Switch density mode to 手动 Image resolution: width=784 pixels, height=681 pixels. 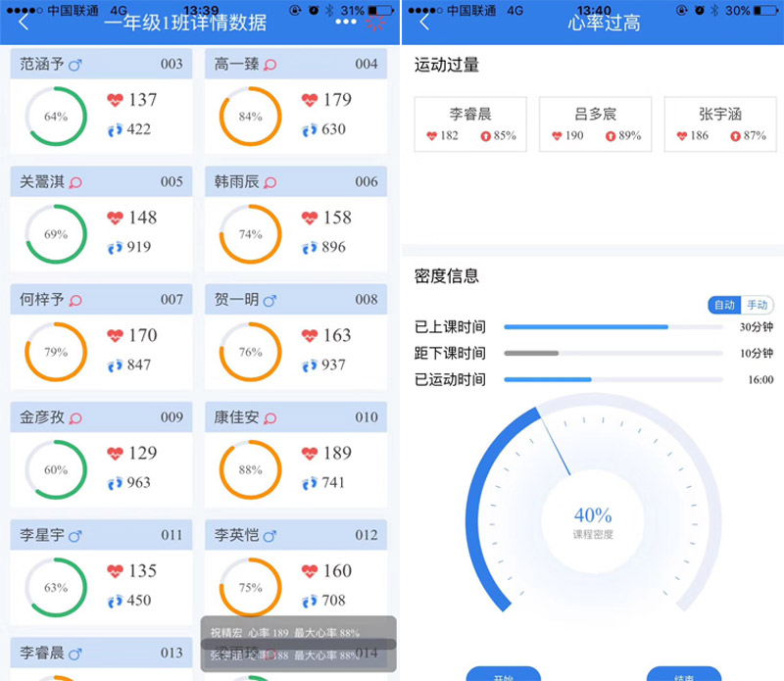pos(757,305)
